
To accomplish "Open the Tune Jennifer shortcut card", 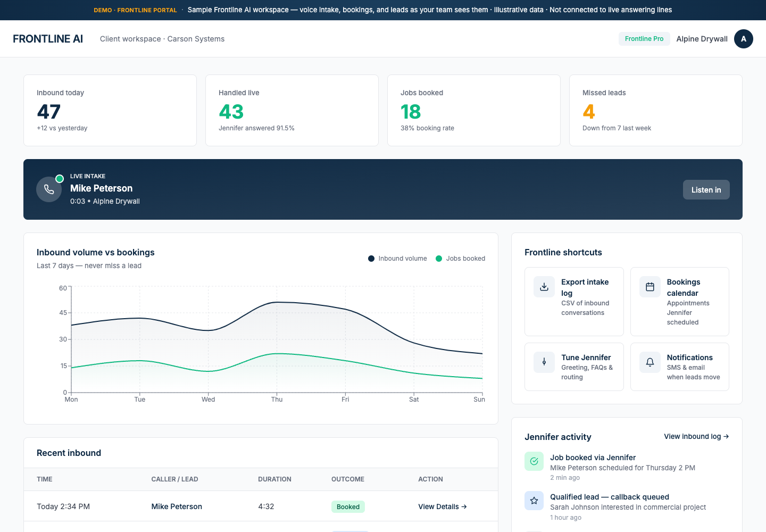I will tap(574, 367).
